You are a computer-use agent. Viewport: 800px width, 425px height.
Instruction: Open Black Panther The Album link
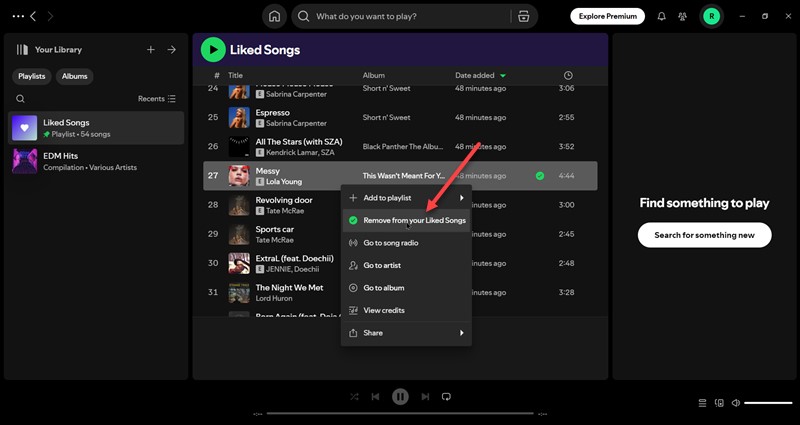tap(403, 146)
